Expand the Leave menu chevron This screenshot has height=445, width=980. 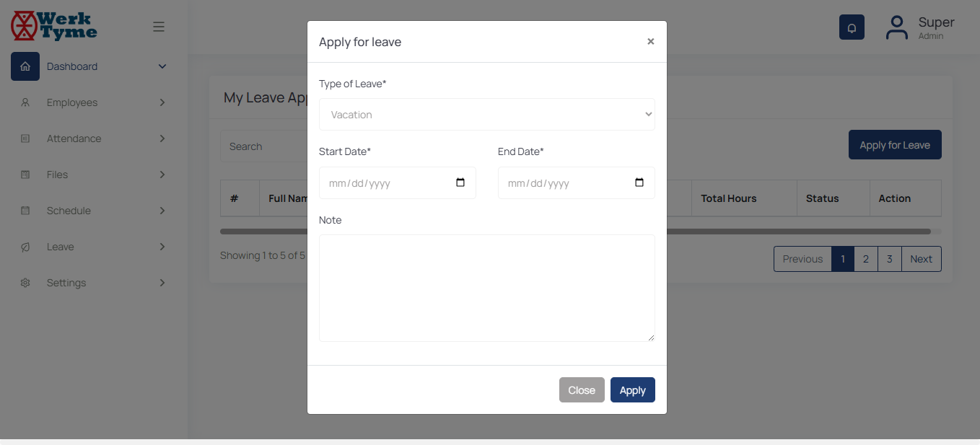pos(162,247)
